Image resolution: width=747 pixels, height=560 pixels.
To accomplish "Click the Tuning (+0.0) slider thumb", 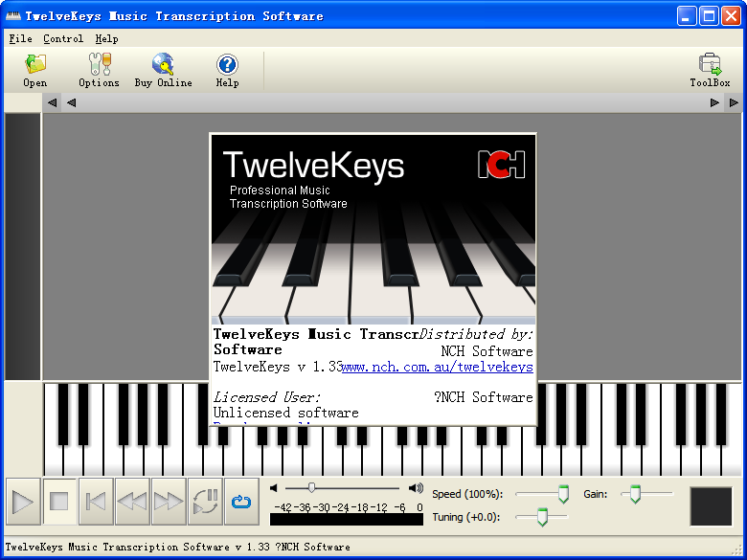I will pos(542,517).
